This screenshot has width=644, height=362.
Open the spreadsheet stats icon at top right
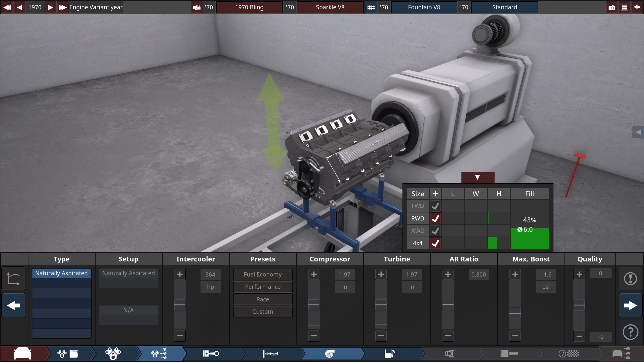[624, 7]
